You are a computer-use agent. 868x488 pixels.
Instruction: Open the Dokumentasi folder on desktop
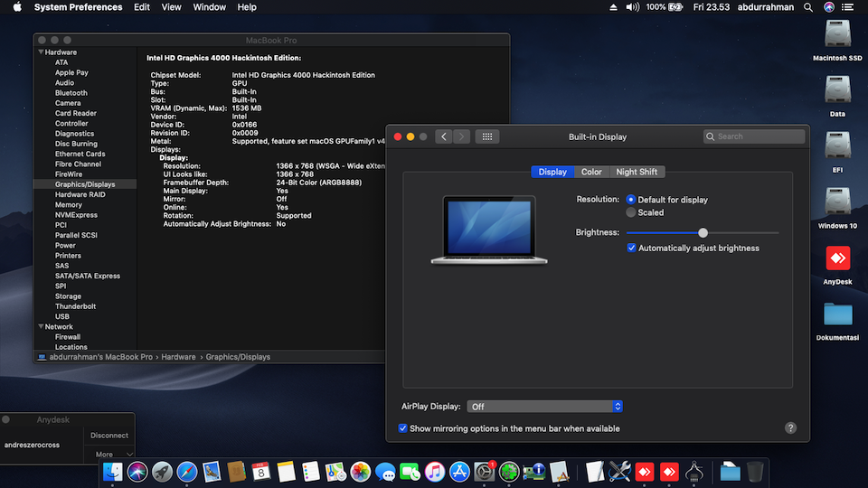coord(837,314)
